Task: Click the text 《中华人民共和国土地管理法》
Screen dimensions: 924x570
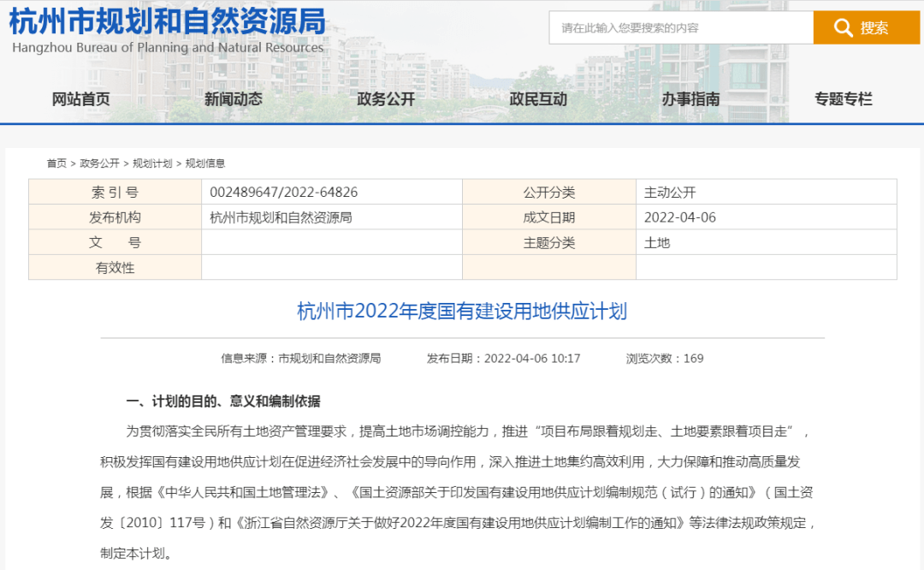Action: tap(241, 492)
